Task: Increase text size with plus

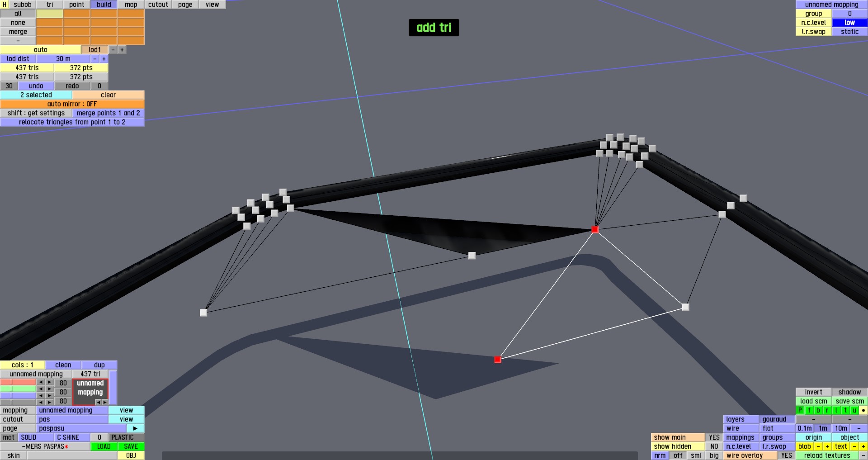Action: click(x=863, y=446)
